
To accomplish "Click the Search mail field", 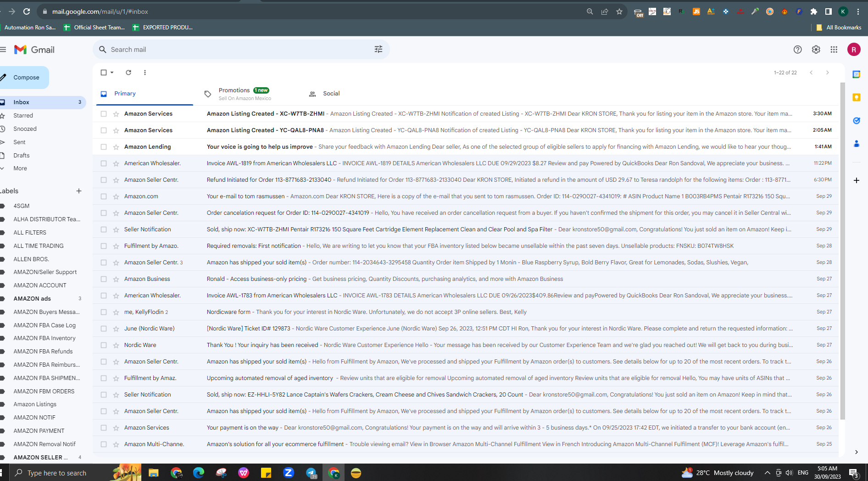I will tap(241, 50).
